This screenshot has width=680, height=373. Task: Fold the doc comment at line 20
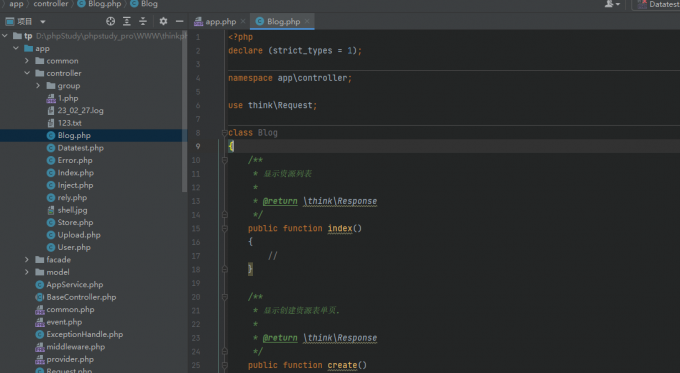[225, 297]
